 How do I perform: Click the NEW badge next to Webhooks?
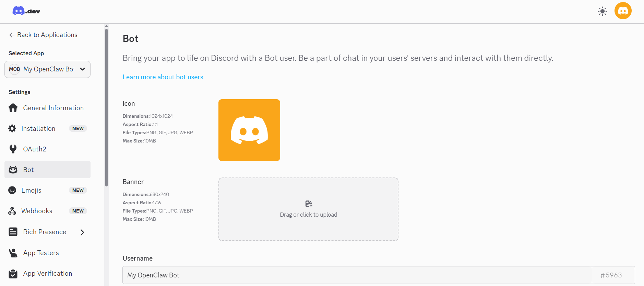(x=78, y=211)
